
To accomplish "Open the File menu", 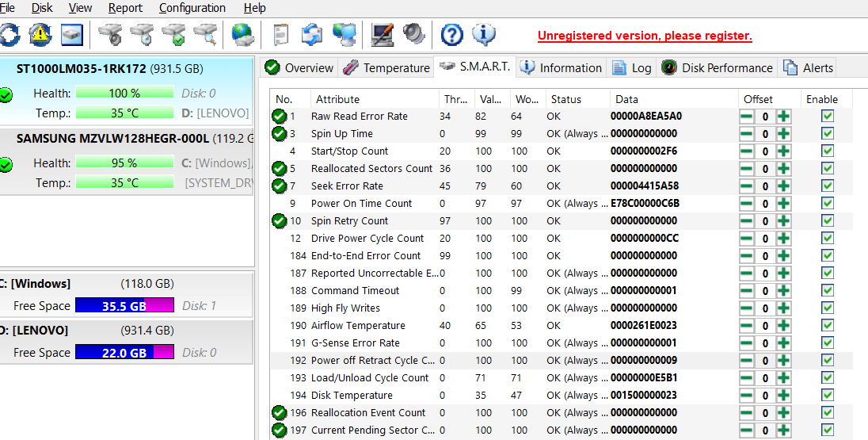I will click(7, 8).
